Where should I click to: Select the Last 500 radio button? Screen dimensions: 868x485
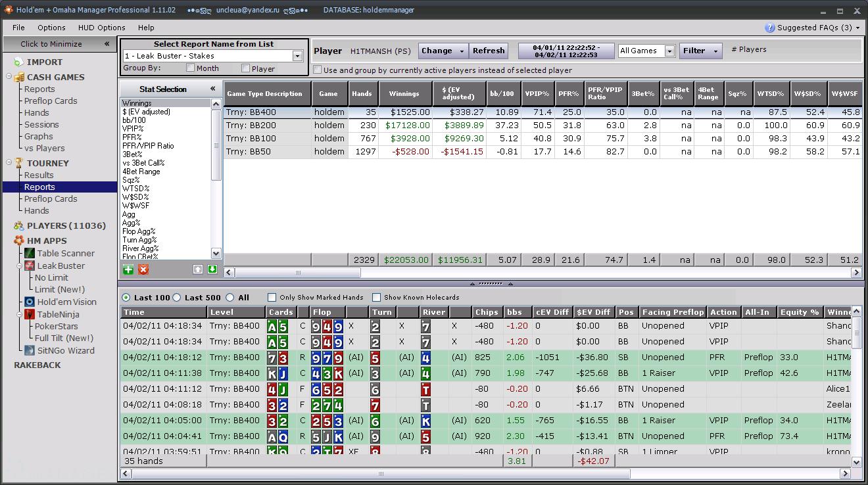[x=177, y=297]
